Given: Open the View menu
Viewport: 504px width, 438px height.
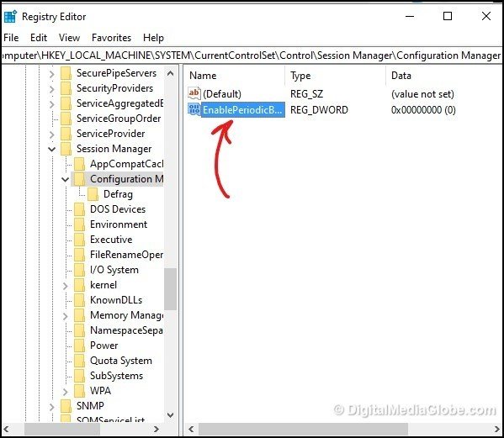Looking at the screenshot, I should point(69,38).
